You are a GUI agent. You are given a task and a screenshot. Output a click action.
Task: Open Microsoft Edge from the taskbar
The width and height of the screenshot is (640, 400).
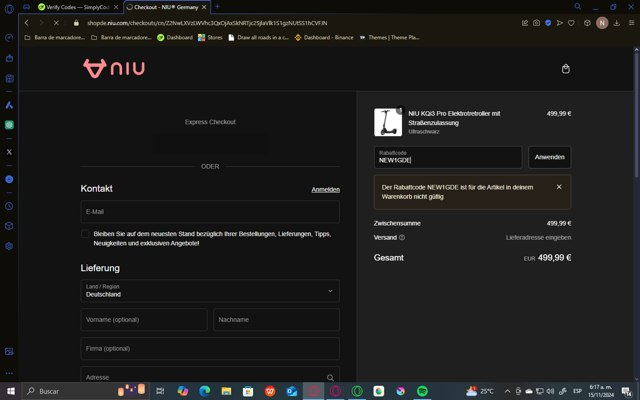(204, 391)
